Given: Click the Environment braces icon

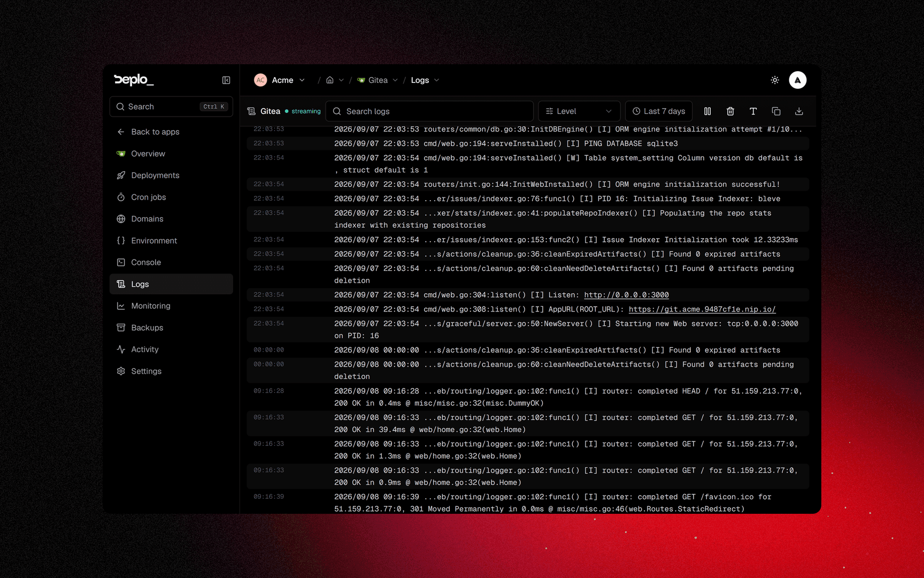Looking at the screenshot, I should coord(121,240).
